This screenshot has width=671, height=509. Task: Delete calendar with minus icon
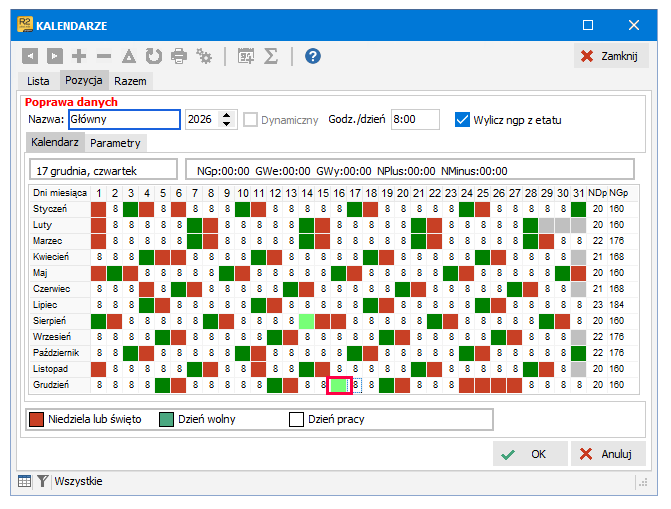pos(104,56)
